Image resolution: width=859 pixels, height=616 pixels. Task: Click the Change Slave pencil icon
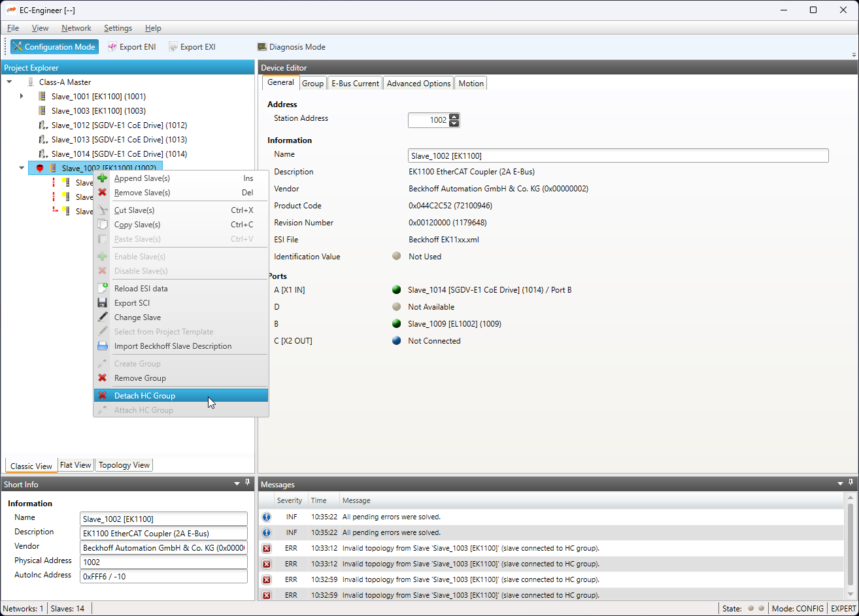point(102,317)
